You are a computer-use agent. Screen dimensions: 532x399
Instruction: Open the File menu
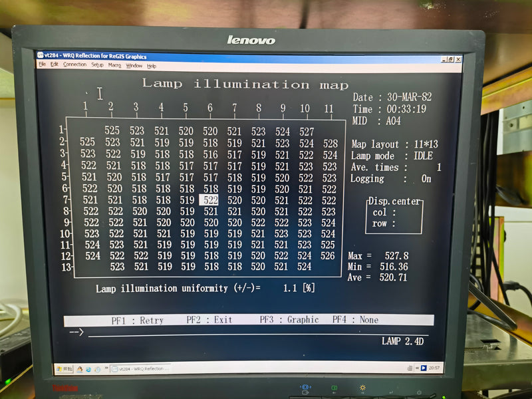pyautogui.click(x=42, y=64)
